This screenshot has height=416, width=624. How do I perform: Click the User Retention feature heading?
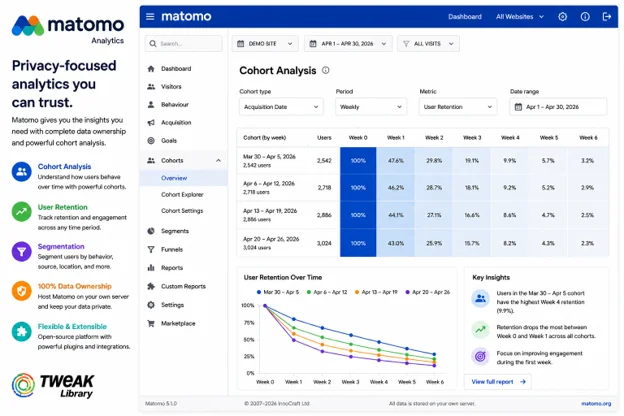62,207
